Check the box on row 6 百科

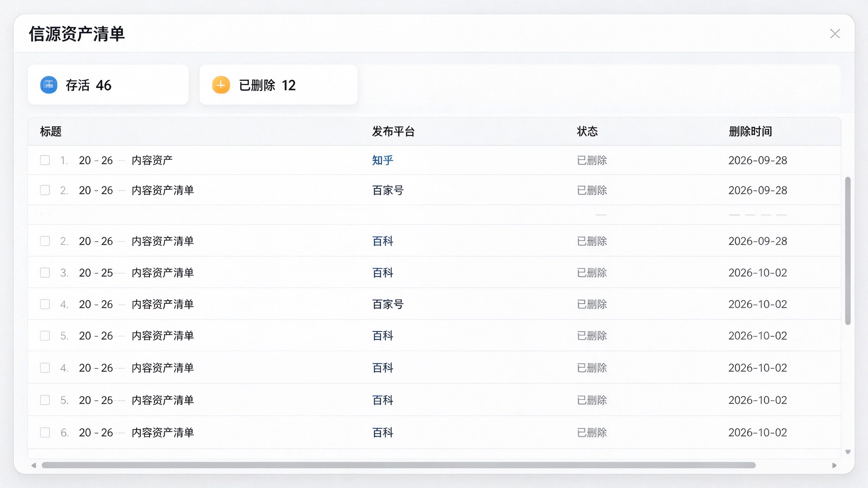point(45,432)
